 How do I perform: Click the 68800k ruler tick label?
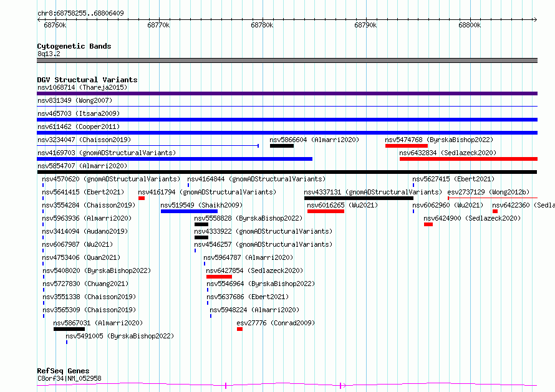pyautogui.click(x=470, y=25)
